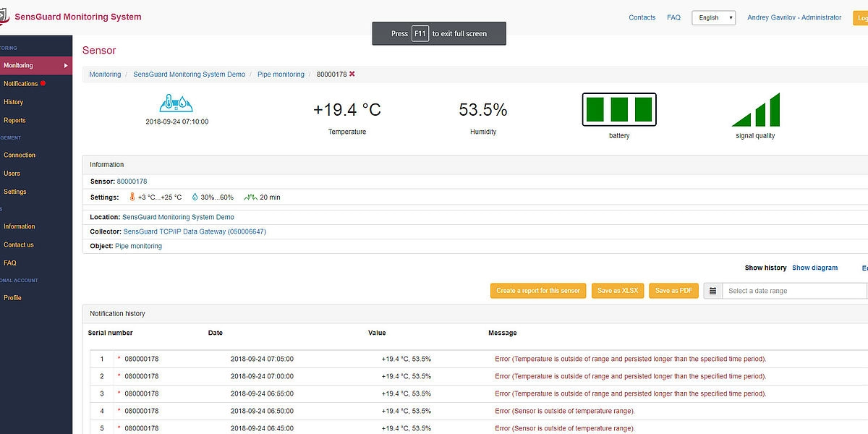Go to Monitoring in the breadcrumb
This screenshot has width=868, height=434.
[x=105, y=75]
